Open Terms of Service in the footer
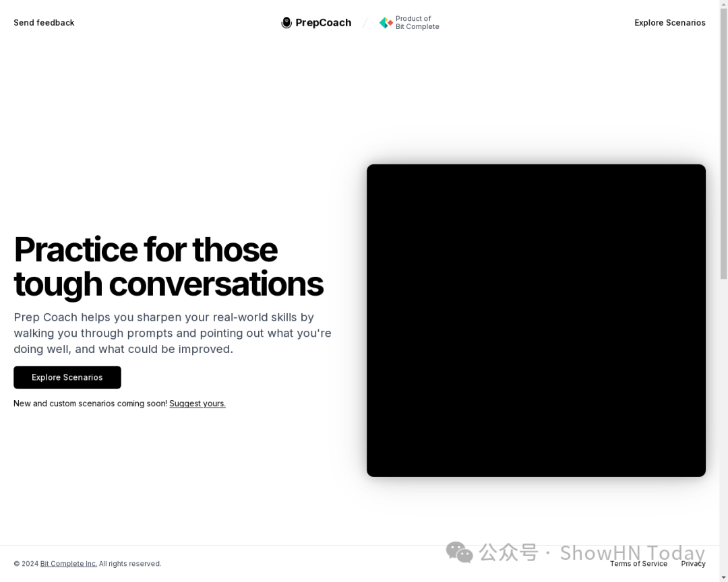 click(638, 563)
